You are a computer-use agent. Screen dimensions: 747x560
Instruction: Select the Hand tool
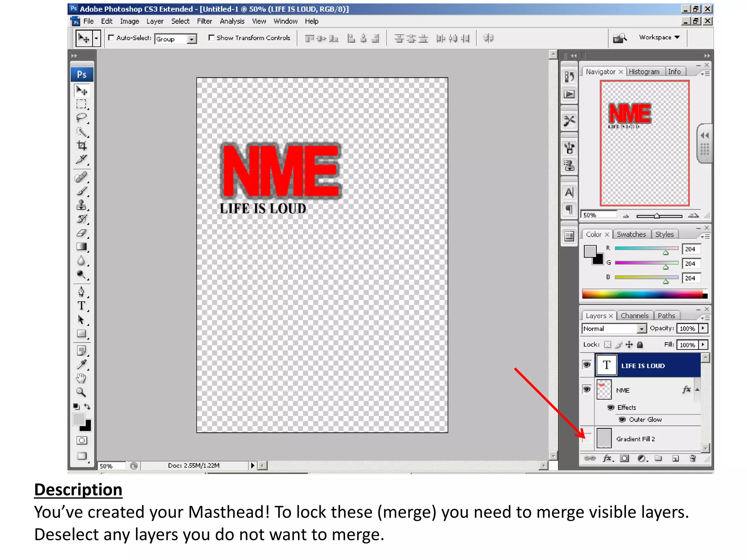(81, 378)
